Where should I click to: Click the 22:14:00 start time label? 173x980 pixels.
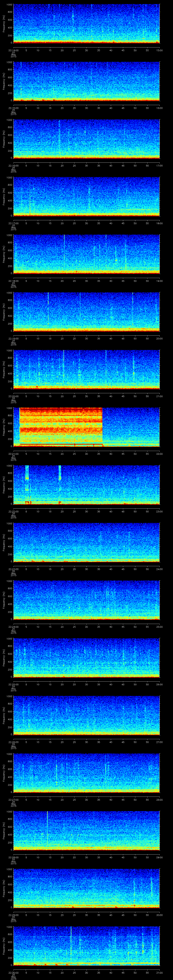(13, 50)
